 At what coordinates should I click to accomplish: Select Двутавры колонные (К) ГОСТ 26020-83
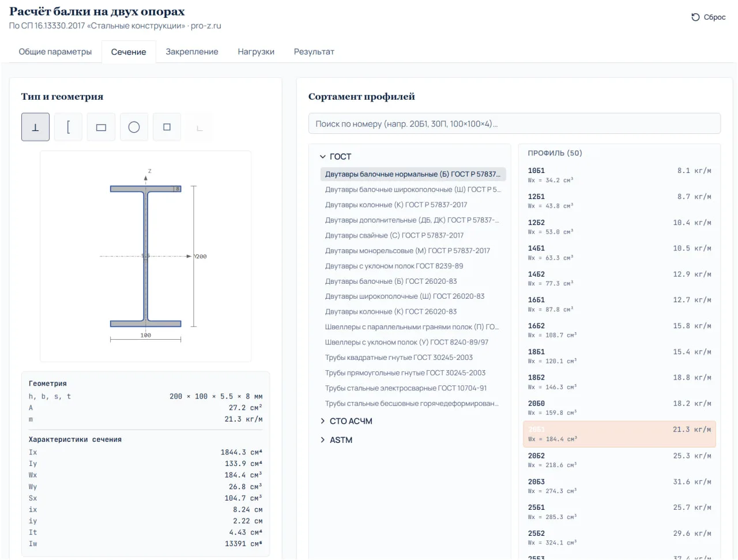point(413,311)
